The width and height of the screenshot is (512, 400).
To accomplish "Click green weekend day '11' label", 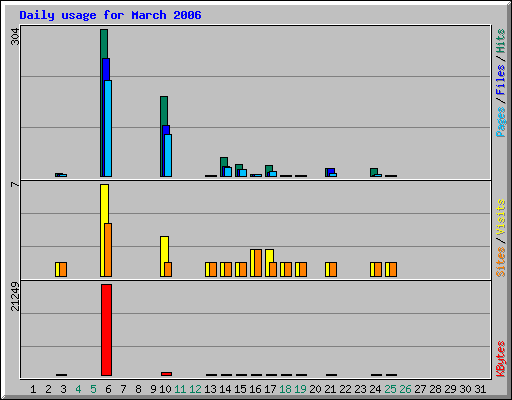I will tap(180, 389).
